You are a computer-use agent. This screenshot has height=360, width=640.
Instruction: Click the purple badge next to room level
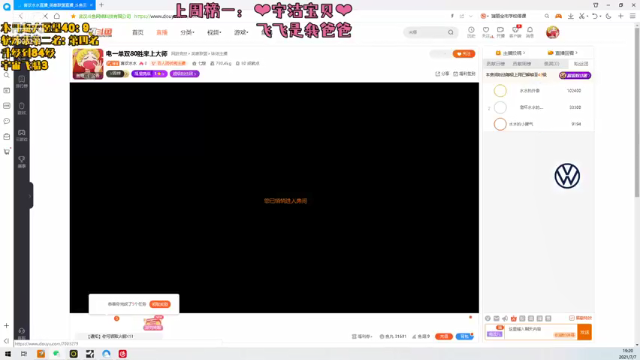(149, 73)
